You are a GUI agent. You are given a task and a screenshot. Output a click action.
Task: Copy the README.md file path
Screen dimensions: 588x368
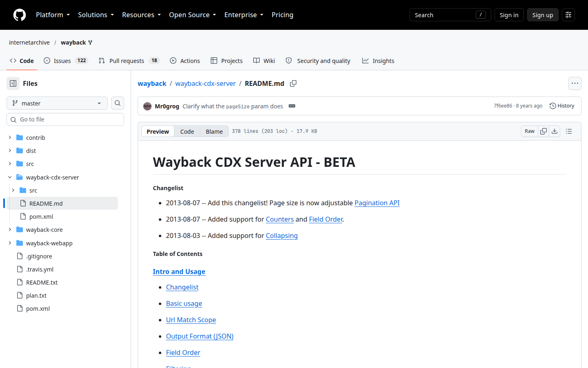[x=293, y=83]
